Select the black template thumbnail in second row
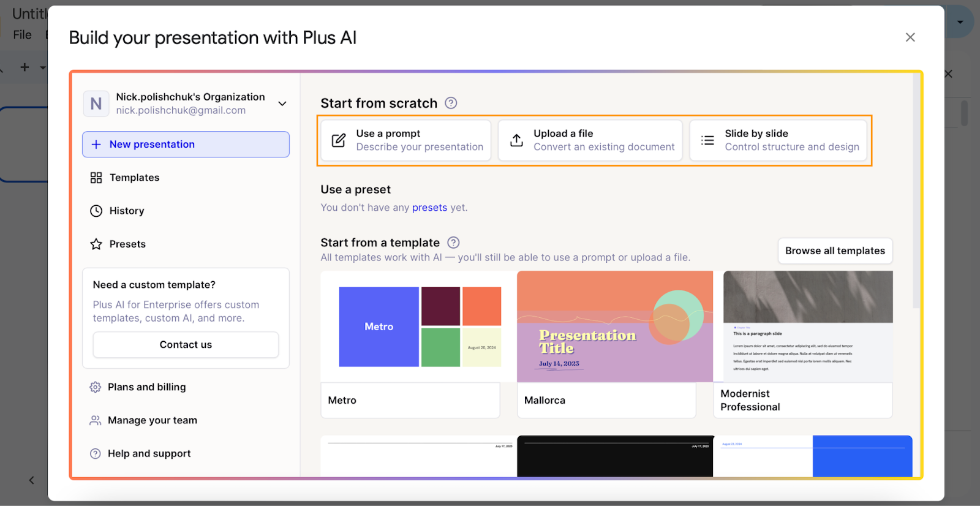Viewport: 980px width, 506px height. [615, 456]
